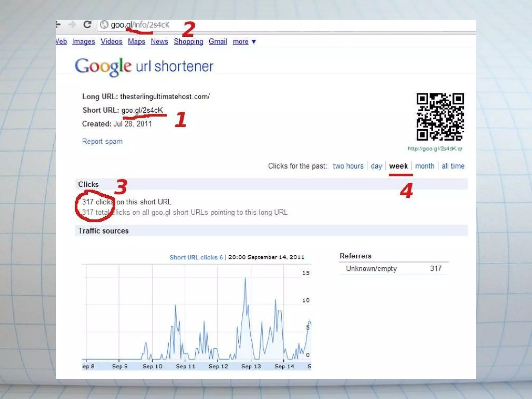532x399 pixels.
Task: Click the QR code image
Action: pos(440,117)
